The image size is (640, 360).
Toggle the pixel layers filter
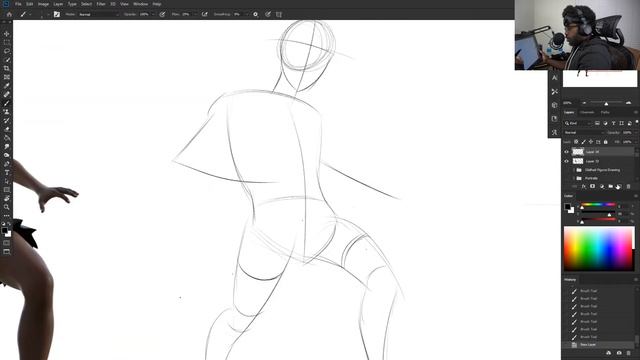click(597, 123)
